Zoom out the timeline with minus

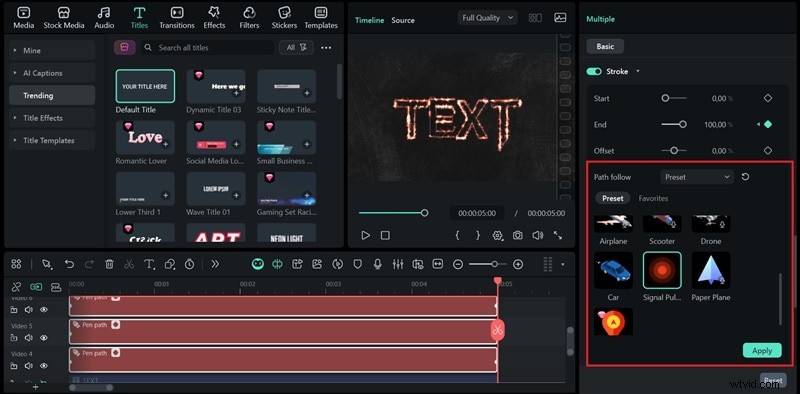tap(458, 264)
